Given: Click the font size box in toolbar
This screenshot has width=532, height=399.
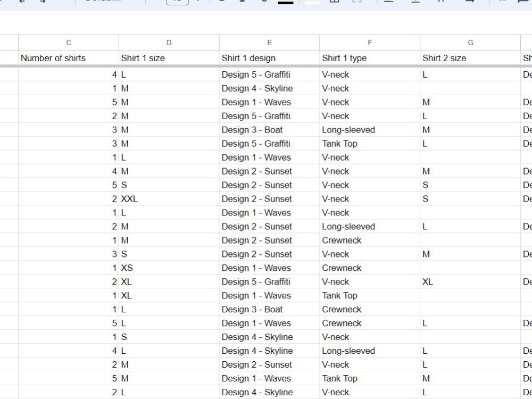Looking at the screenshot, I should 178,2.
